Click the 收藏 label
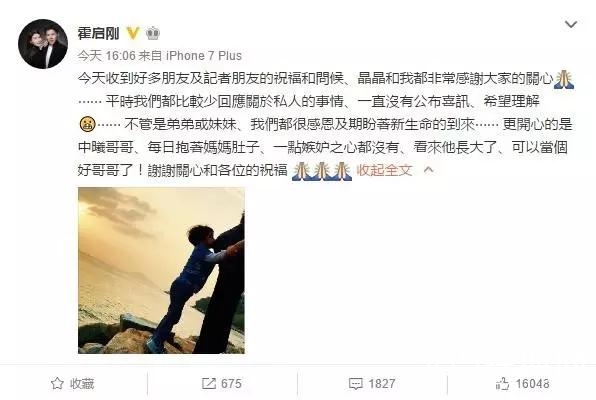 pos(82,384)
